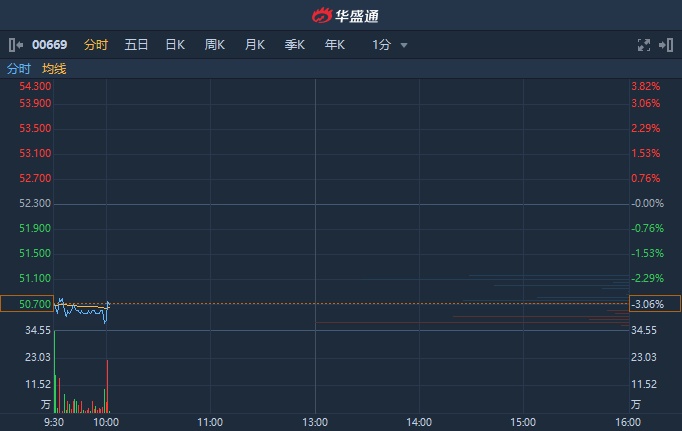Click the 3.06% positive axis label
The height and width of the screenshot is (431, 682).
pos(646,103)
